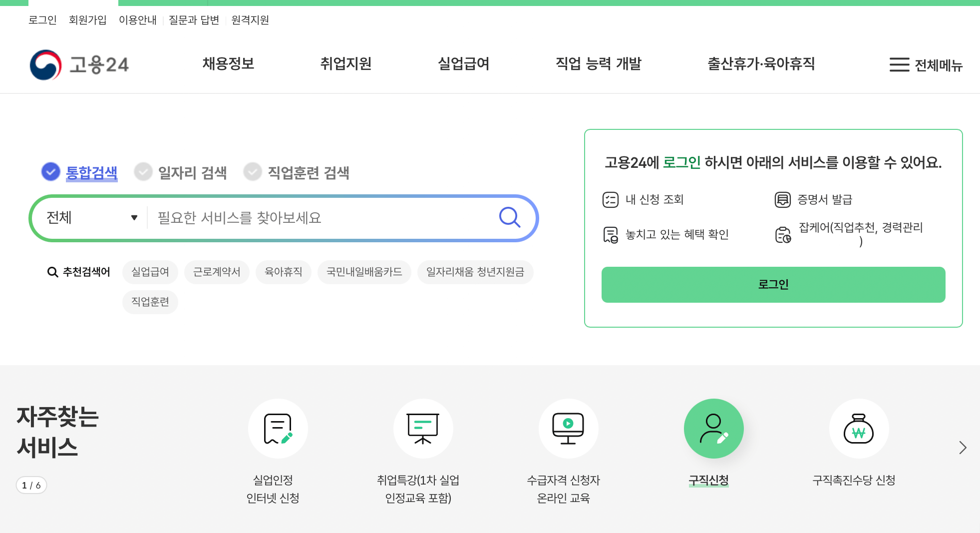The height and width of the screenshot is (533, 980).
Task: Open the 채용정보 menu
Action: 228,64
